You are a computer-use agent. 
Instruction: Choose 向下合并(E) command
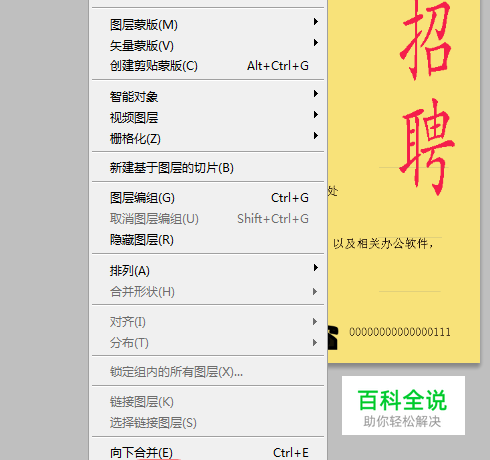[x=208, y=452]
